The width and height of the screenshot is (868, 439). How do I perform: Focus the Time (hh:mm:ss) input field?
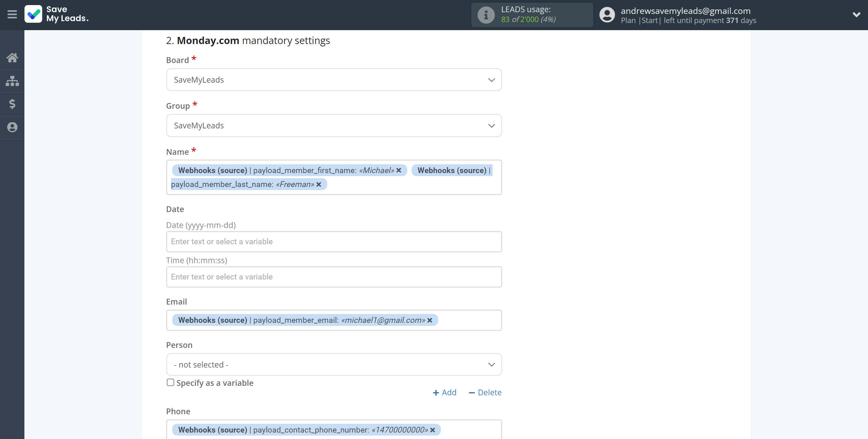pyautogui.click(x=334, y=277)
